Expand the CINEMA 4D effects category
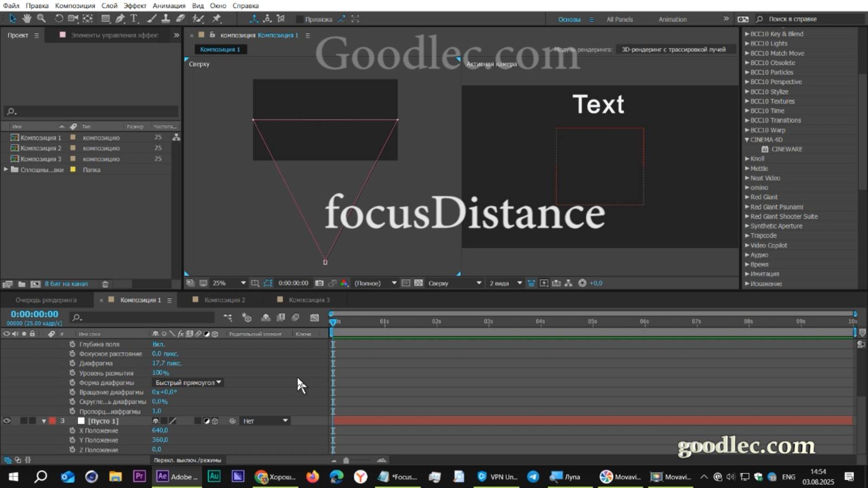This screenshot has width=868, height=488. click(x=748, y=139)
